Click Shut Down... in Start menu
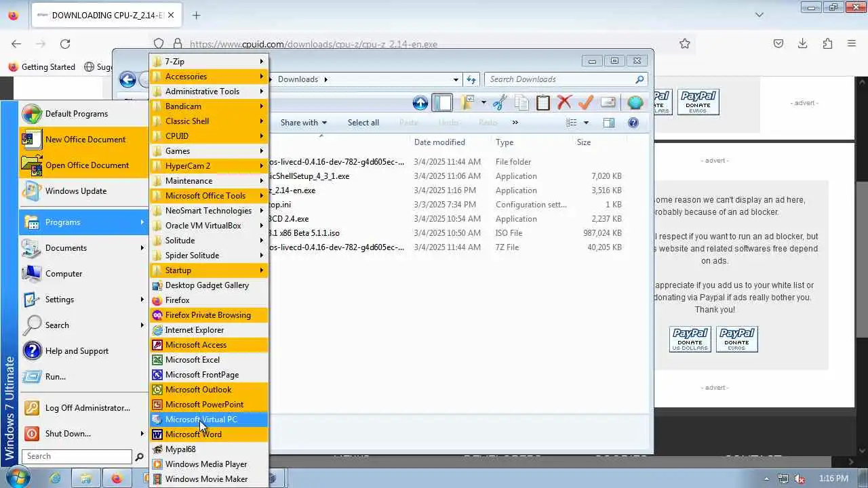 [83, 434]
